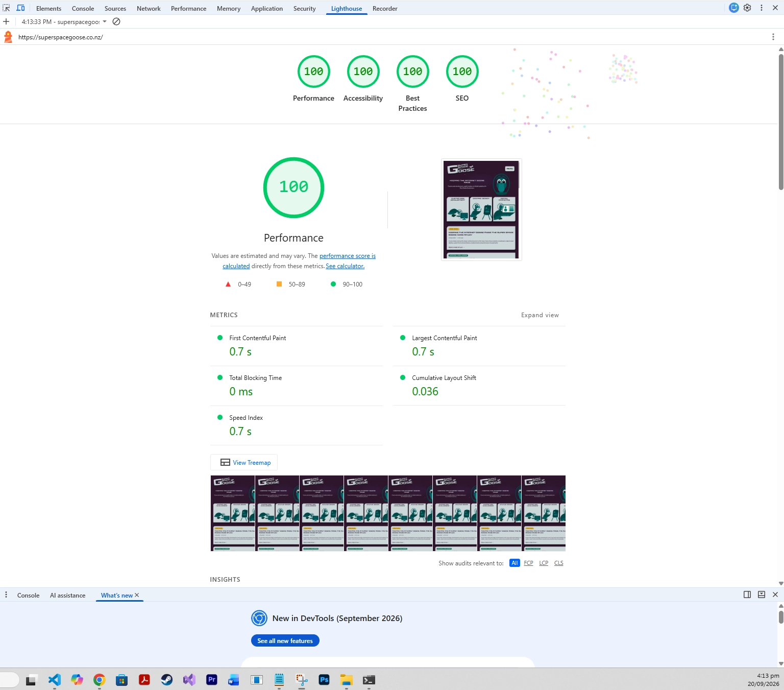Open Photoshop from the taskbar
This screenshot has height=690, width=784.
pos(324,680)
